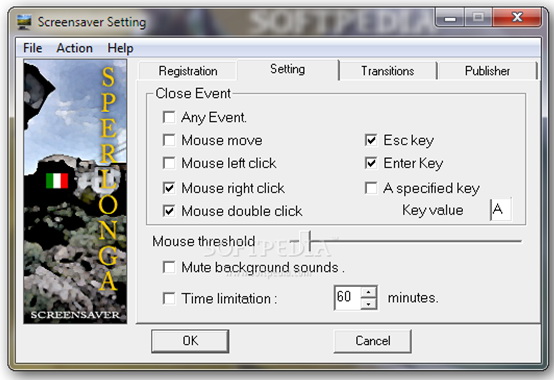The width and height of the screenshot is (554, 380).
Task: Enable the Time limitation checkbox
Action: point(169,298)
